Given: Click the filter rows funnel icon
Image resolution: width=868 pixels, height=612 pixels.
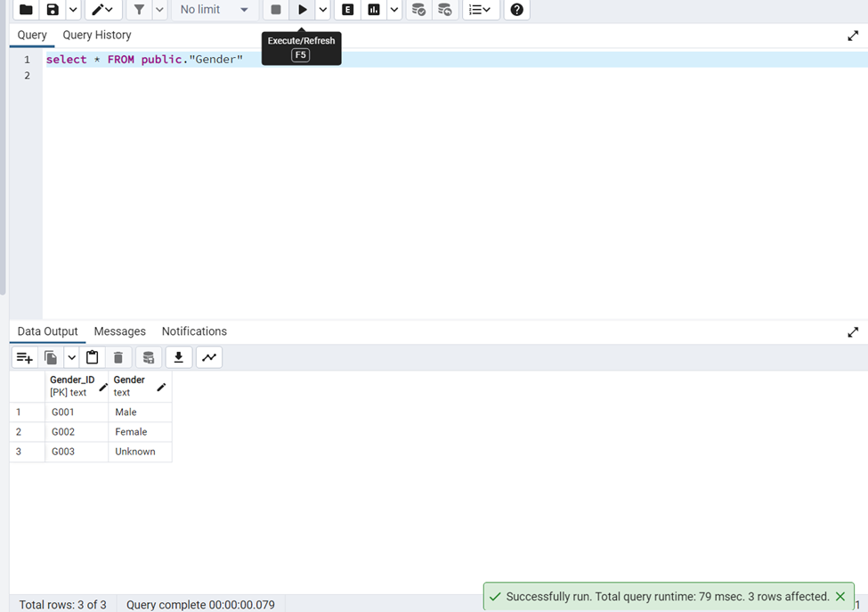Looking at the screenshot, I should point(139,10).
